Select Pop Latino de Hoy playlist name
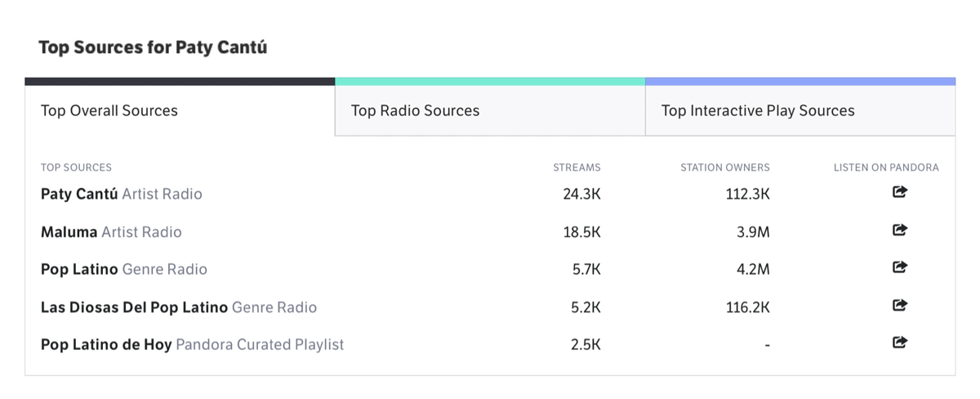This screenshot has width=980, height=399. (x=193, y=345)
